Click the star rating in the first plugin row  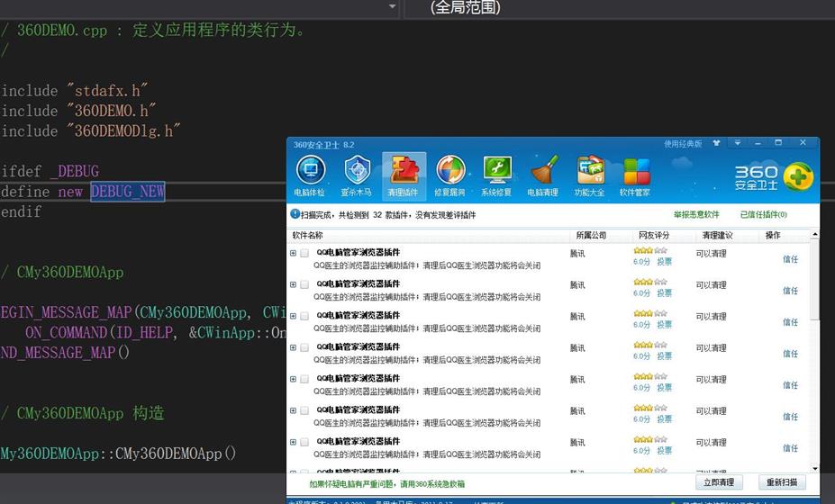pos(650,250)
